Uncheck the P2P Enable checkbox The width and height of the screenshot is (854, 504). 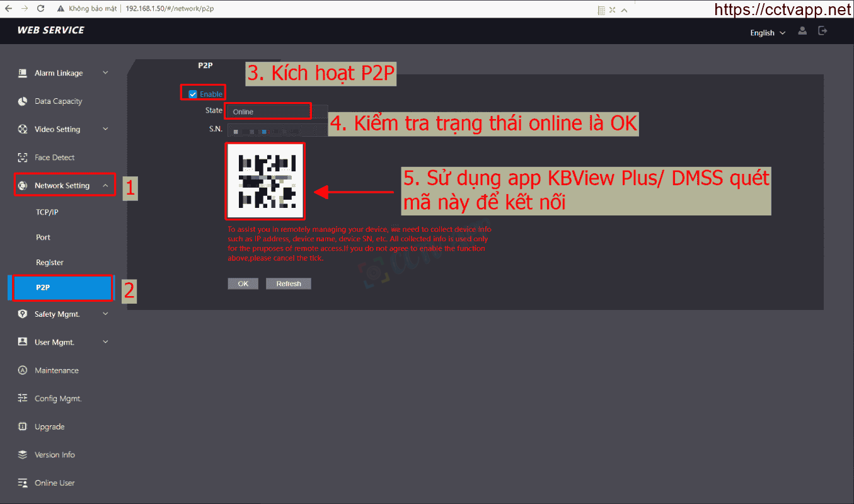(x=193, y=94)
